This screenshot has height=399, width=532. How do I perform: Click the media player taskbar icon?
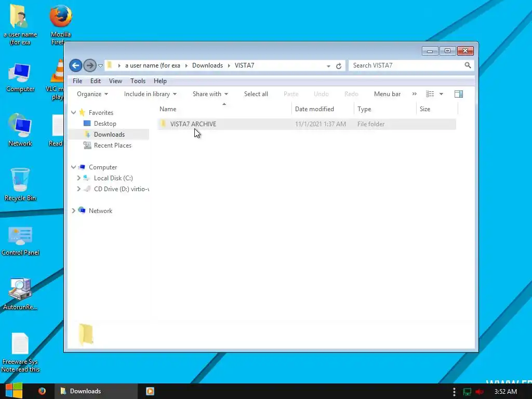tap(150, 391)
